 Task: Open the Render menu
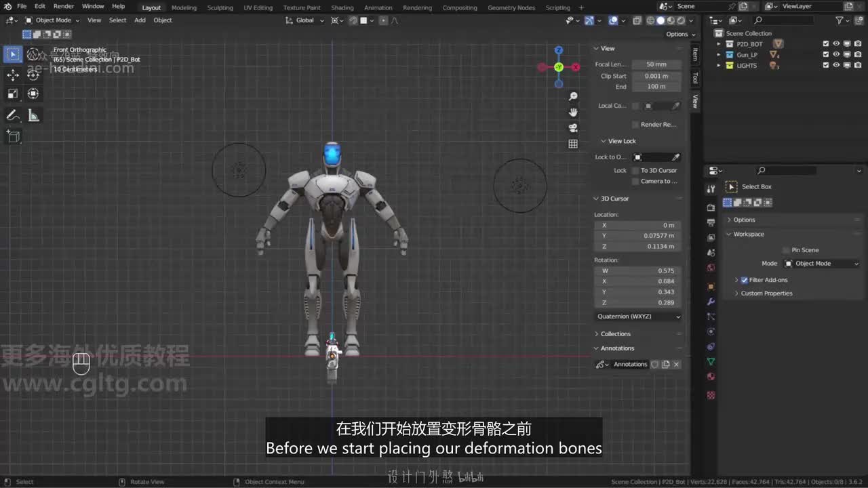(64, 6)
